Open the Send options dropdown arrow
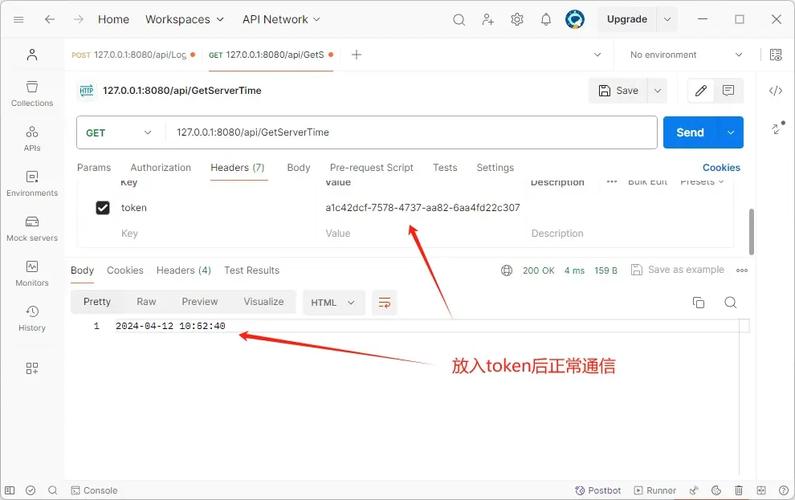The width and height of the screenshot is (795, 500). coord(730,132)
